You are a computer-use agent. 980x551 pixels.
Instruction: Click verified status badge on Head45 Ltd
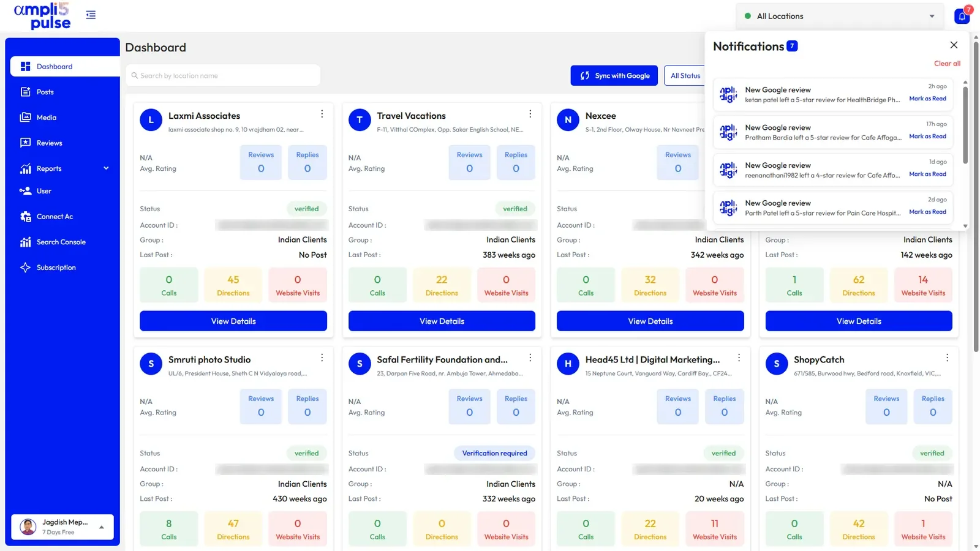point(723,453)
